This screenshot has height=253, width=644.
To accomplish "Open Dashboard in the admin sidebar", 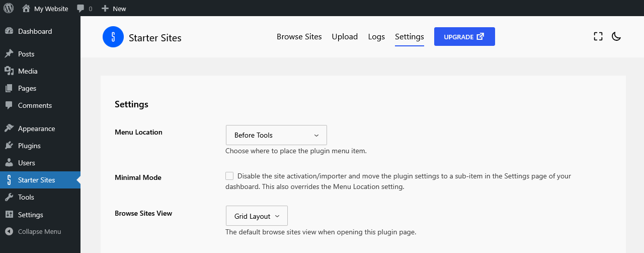I will pyautogui.click(x=40, y=31).
